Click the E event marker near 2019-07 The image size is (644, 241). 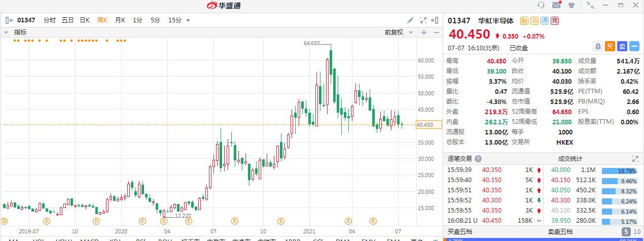(46, 221)
